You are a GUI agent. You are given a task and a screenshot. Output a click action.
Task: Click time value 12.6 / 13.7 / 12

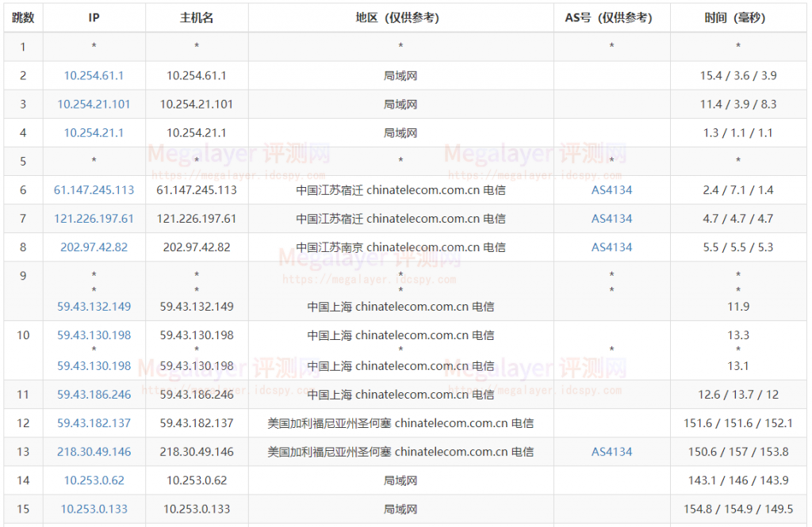[738, 395]
